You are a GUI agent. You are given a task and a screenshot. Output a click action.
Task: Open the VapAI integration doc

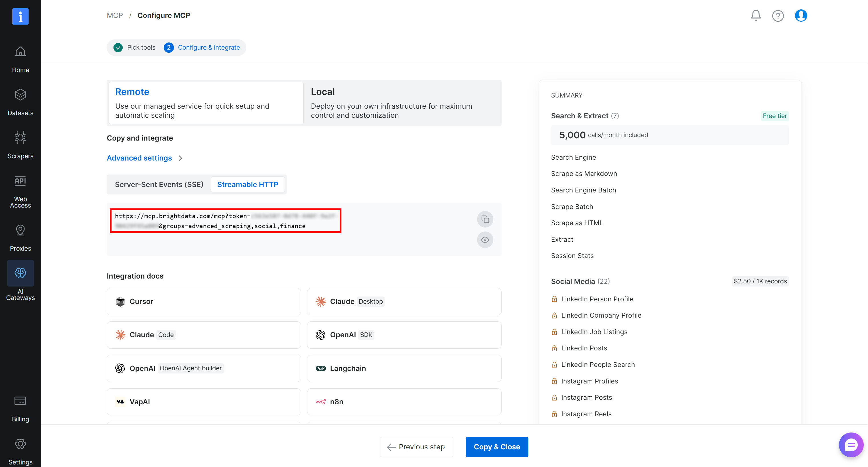[204, 402]
